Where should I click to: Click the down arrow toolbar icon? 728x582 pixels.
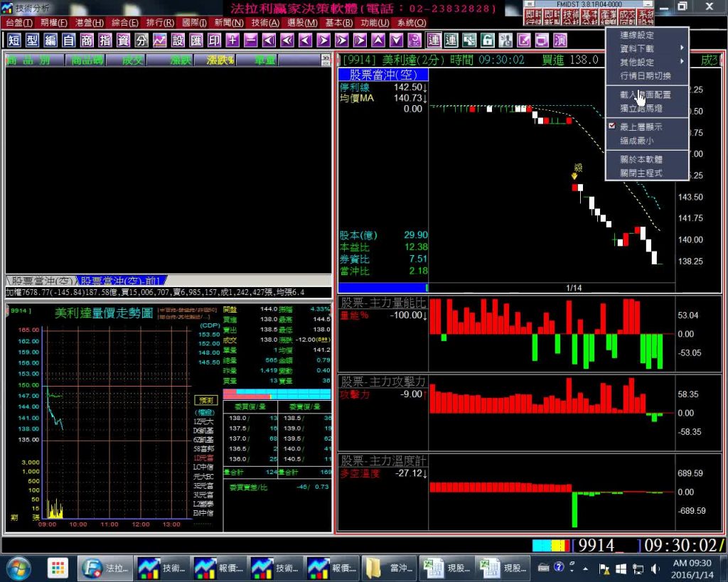[396, 41]
